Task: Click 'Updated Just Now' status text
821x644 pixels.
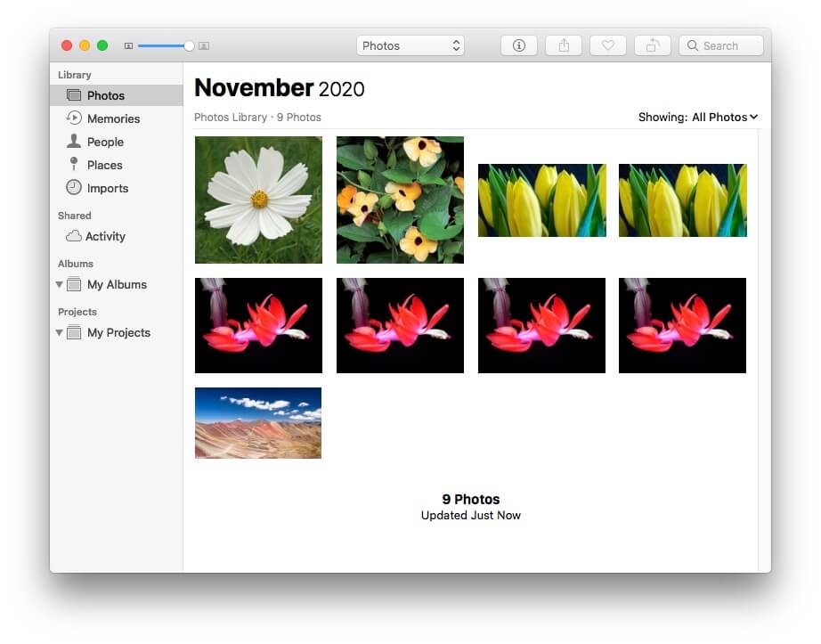Action: tap(471, 515)
